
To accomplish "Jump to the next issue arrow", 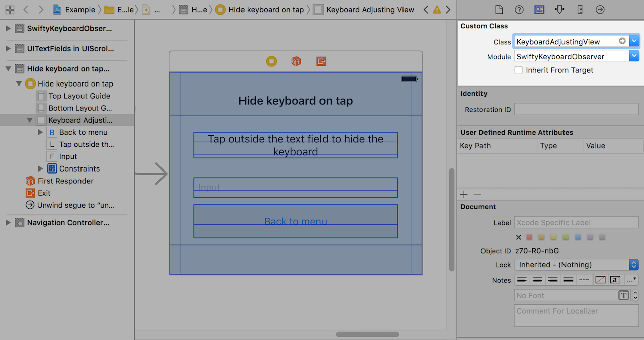I will tap(448, 10).
